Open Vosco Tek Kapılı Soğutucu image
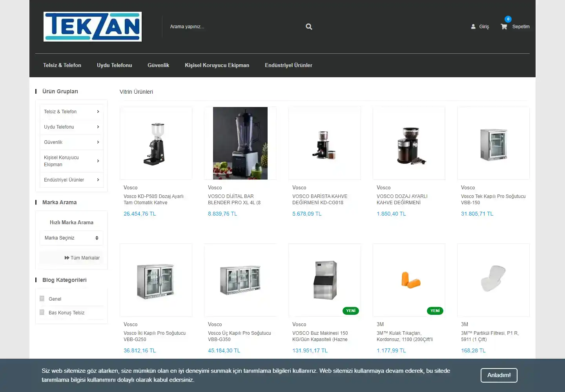This screenshot has height=392, width=565. (494, 143)
